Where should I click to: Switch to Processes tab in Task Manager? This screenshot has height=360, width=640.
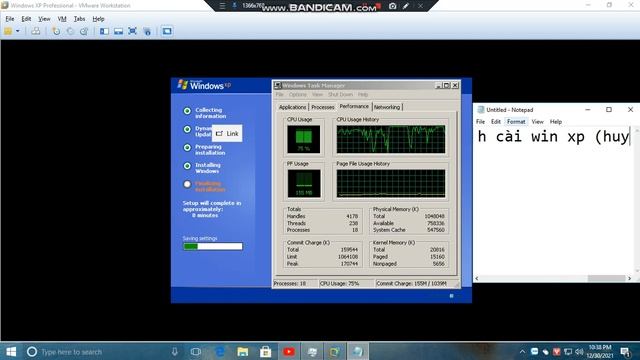pyautogui.click(x=322, y=107)
